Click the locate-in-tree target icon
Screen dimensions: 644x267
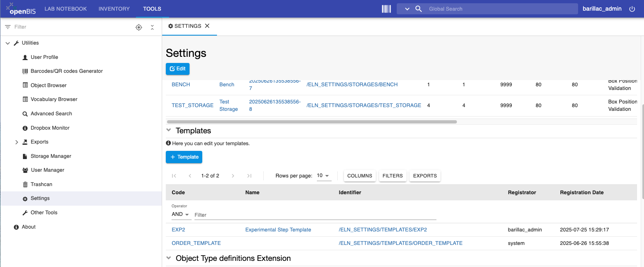tap(139, 27)
